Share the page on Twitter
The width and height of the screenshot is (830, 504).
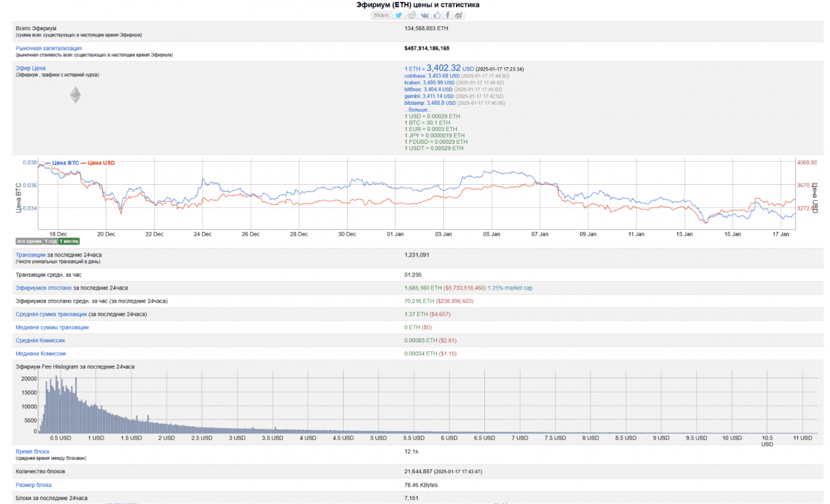(399, 15)
